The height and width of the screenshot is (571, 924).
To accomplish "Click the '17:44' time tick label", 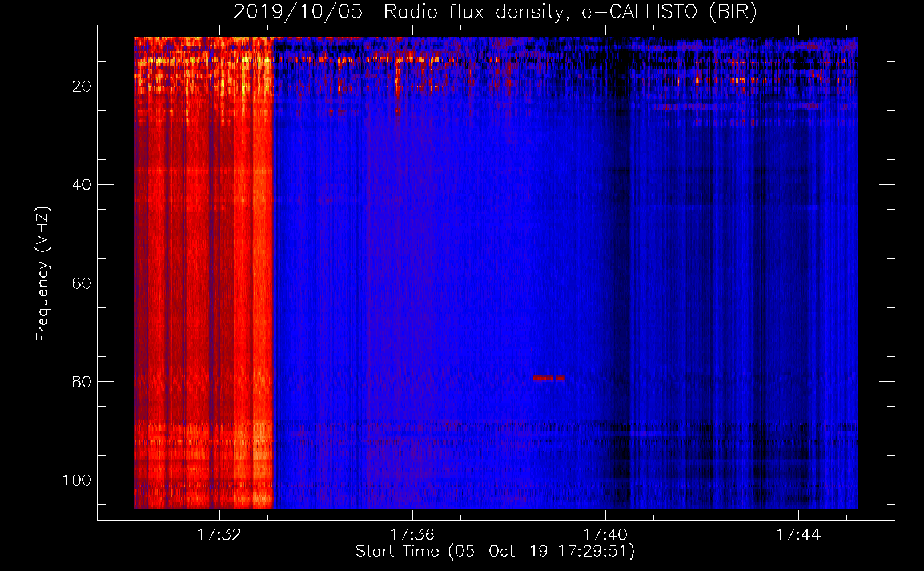I will click(x=798, y=534).
